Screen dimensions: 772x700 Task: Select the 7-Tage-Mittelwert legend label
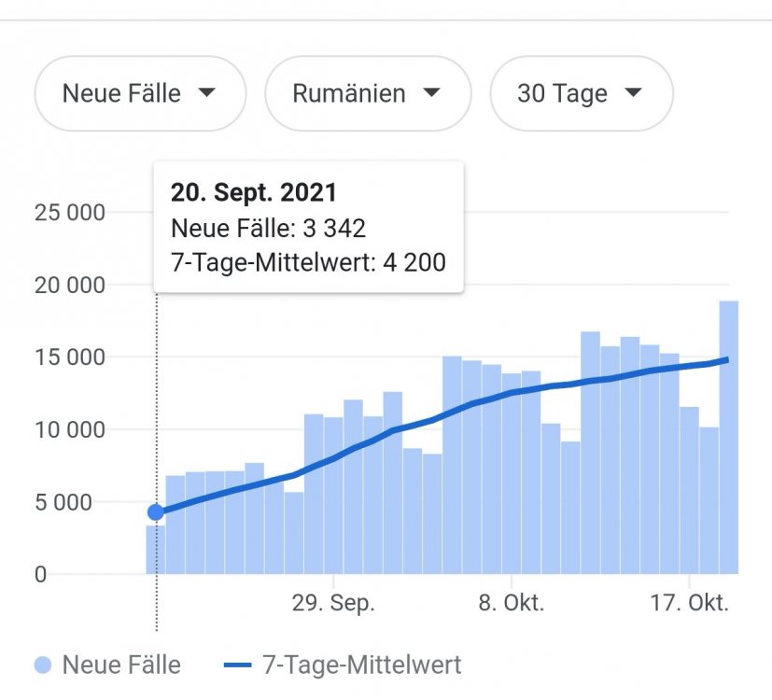click(362, 665)
